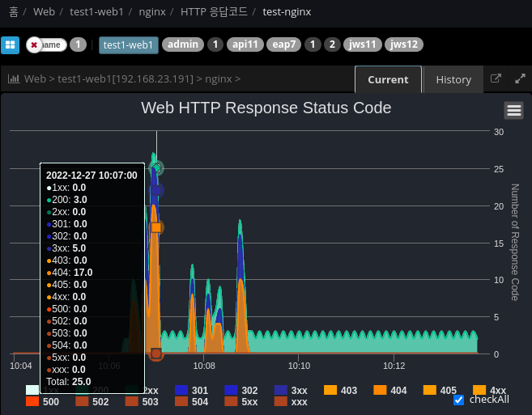Screen dimensions: 532x415
Task: Select the admin server tag
Action: [x=183, y=44]
